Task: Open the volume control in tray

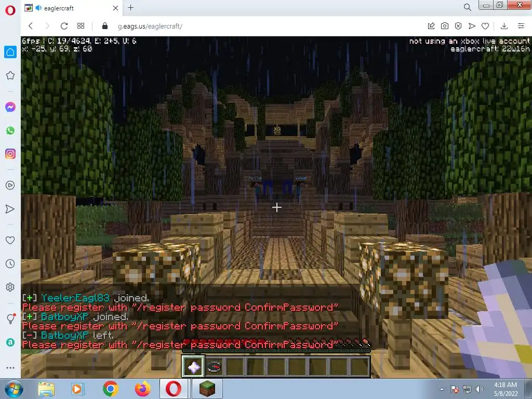Action: tap(480, 389)
